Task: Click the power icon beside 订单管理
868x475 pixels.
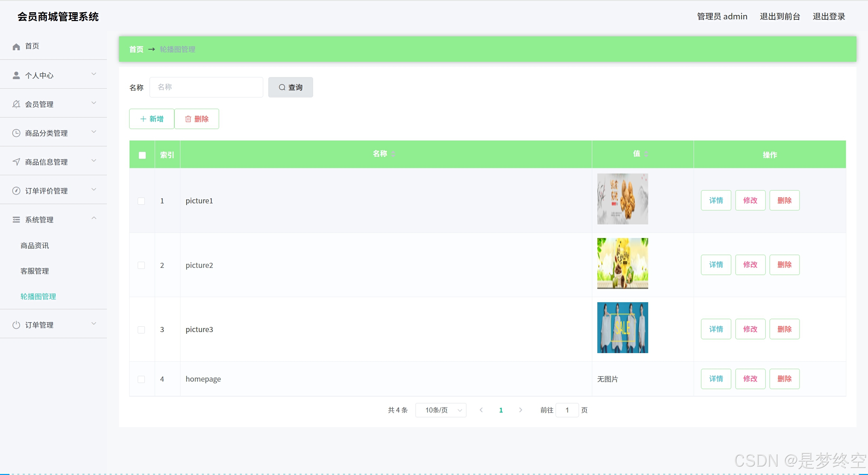Action: 16,325
